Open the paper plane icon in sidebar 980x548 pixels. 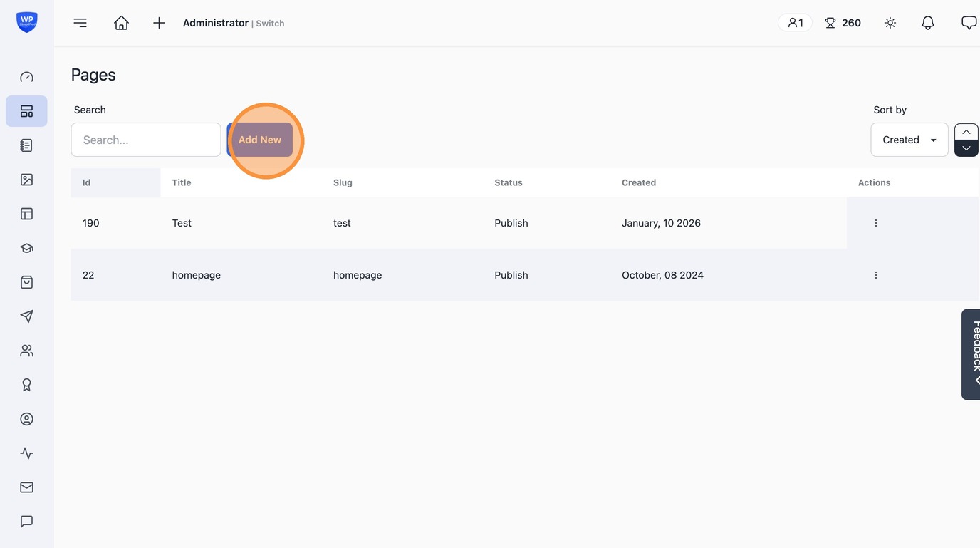(x=26, y=316)
